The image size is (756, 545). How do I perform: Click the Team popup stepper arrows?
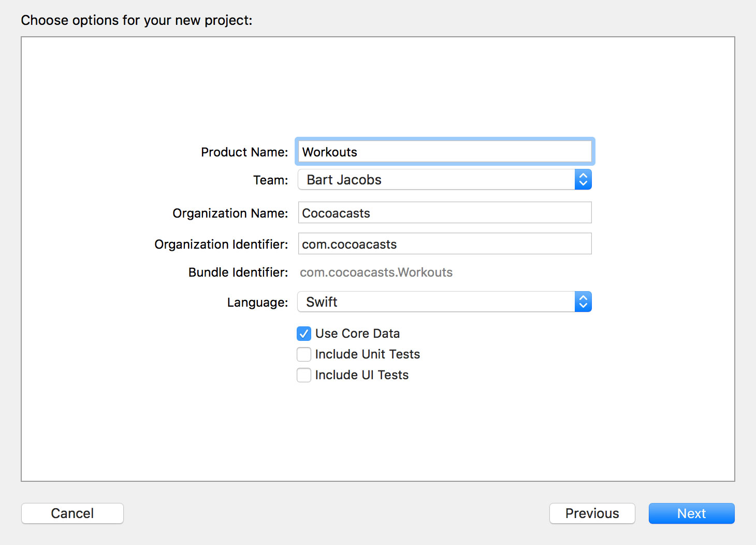(x=583, y=179)
